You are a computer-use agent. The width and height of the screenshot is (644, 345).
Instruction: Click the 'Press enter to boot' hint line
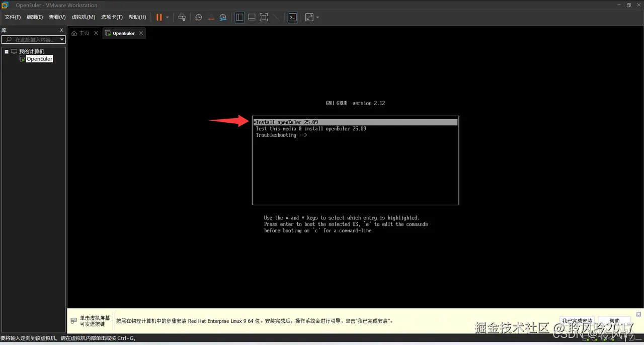click(346, 224)
